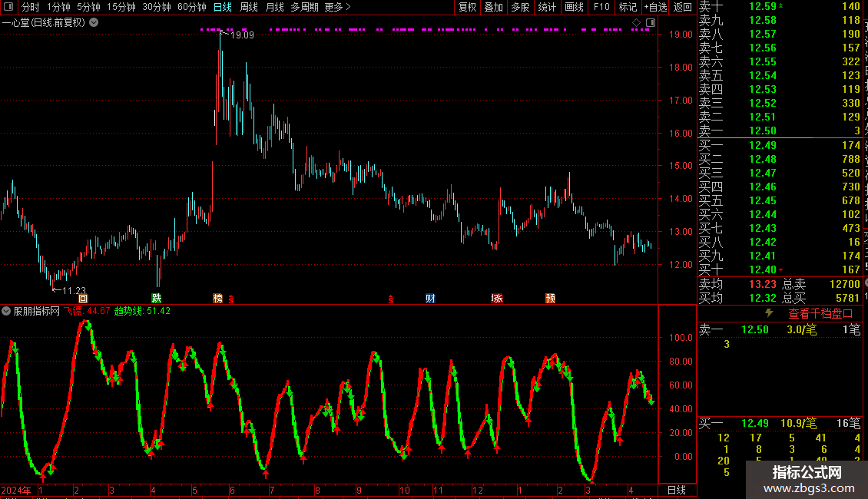
Task: Click the 卖均 13.23 average row
Action: tap(737, 284)
